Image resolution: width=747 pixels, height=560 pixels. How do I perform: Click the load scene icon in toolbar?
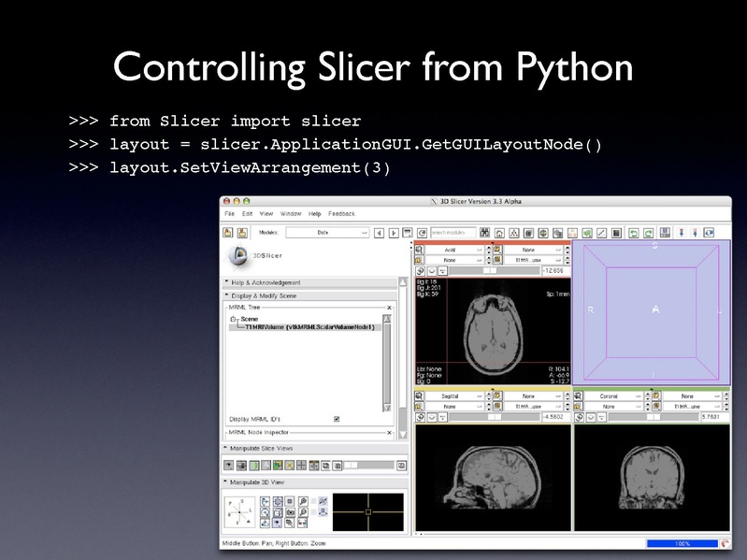tap(228, 233)
